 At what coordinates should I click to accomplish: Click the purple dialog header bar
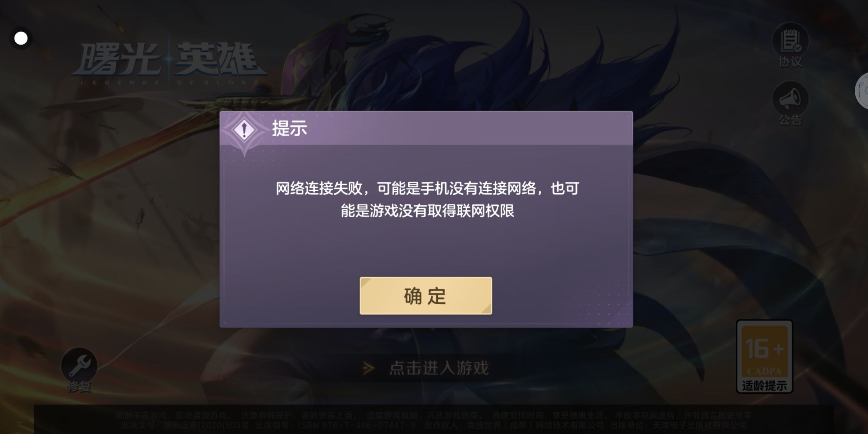click(426, 128)
